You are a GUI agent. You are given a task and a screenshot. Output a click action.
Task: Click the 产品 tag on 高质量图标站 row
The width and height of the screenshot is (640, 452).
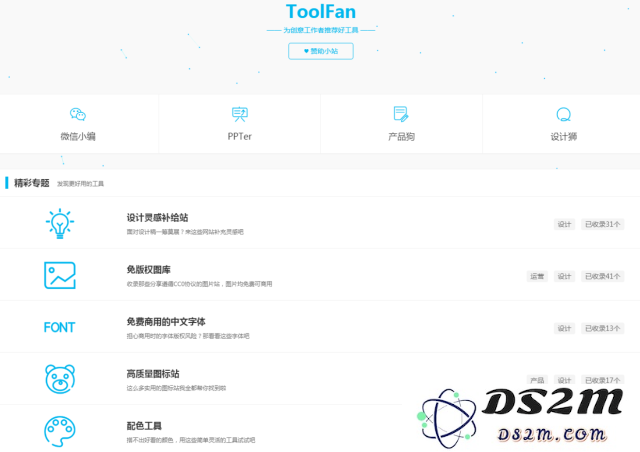click(x=537, y=380)
